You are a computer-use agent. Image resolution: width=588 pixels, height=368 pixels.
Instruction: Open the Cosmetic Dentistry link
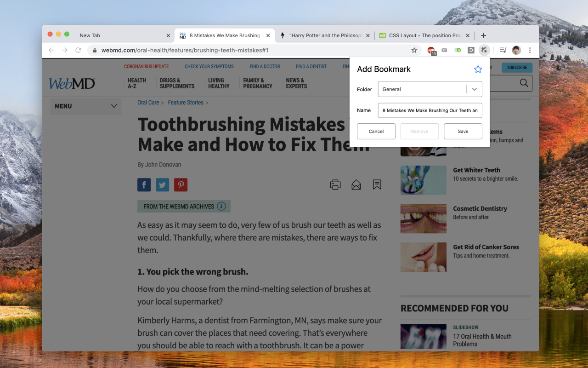click(x=480, y=208)
